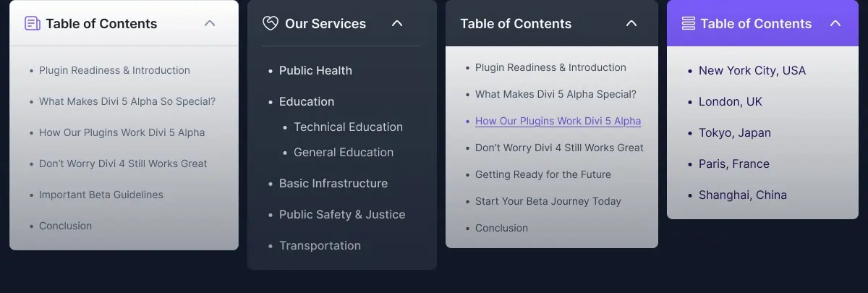Open What Makes Divi 5 Alpha So Special?
This screenshot has width=868, height=293.
(127, 101)
